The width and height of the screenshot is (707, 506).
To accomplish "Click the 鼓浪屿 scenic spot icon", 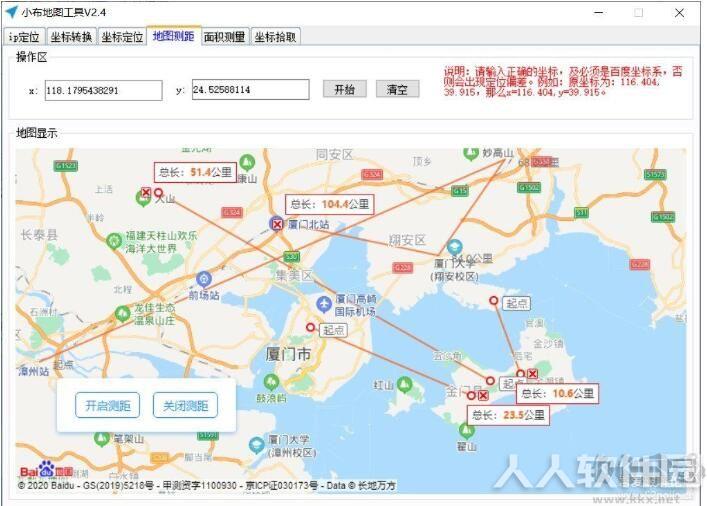I will click(271, 382).
